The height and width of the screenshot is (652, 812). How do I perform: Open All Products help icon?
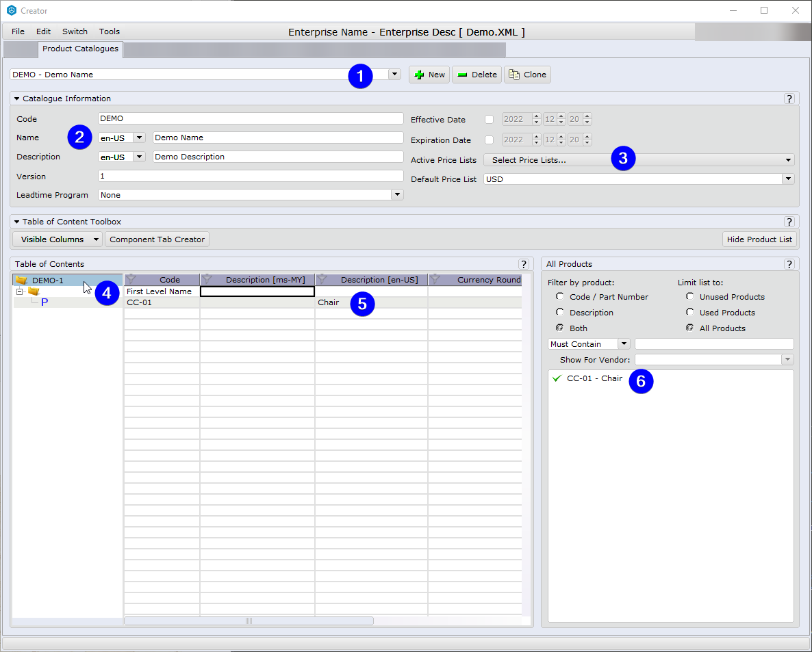[789, 264]
